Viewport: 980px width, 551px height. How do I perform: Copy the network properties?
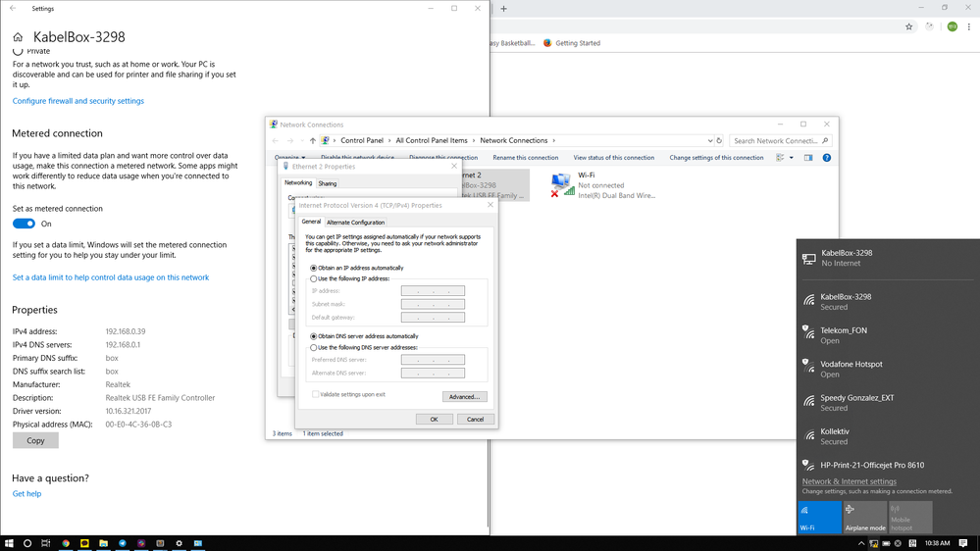[x=35, y=440]
